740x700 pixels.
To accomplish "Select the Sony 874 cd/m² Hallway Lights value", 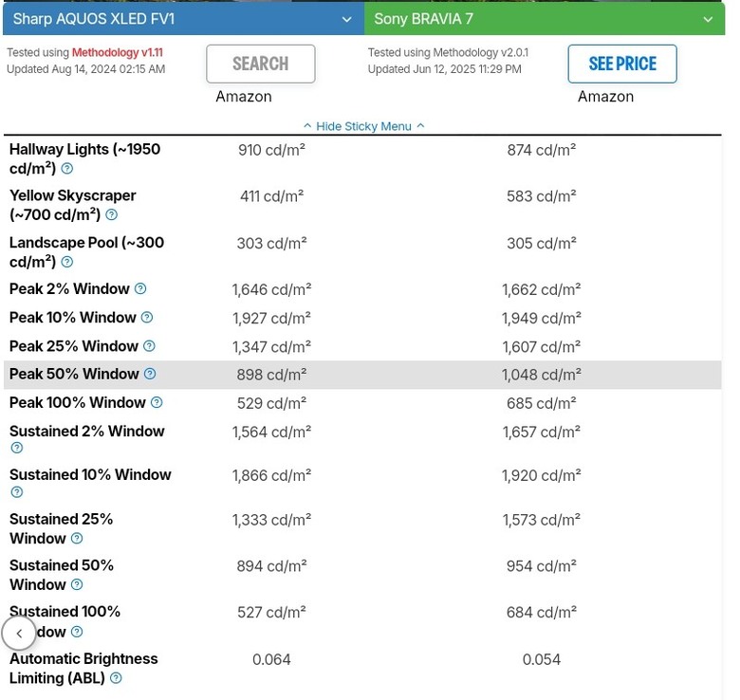I will pyautogui.click(x=542, y=150).
